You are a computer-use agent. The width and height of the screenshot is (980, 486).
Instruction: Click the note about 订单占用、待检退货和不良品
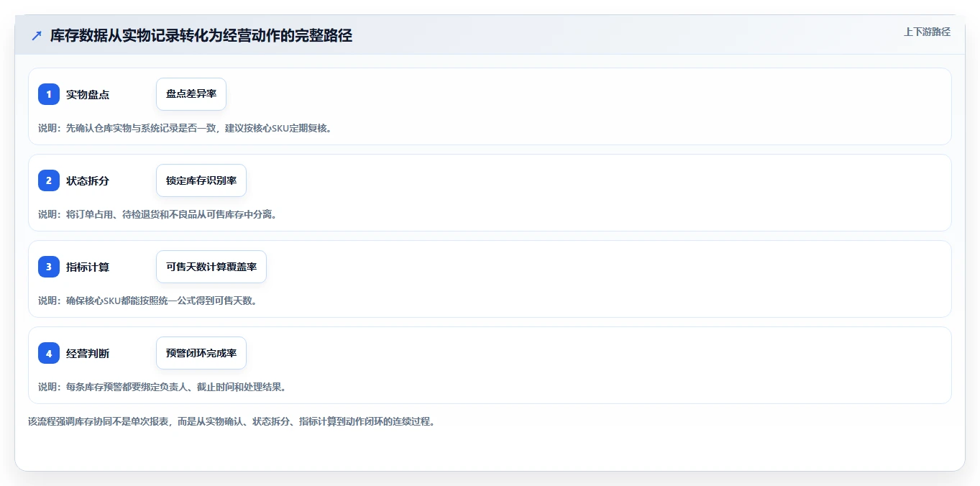click(x=157, y=214)
